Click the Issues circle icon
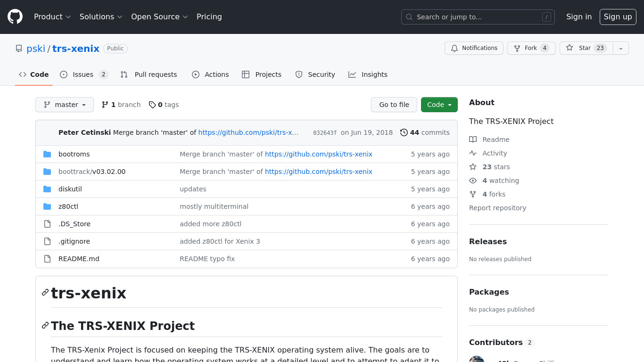The height and width of the screenshot is (362, 644). [x=64, y=74]
